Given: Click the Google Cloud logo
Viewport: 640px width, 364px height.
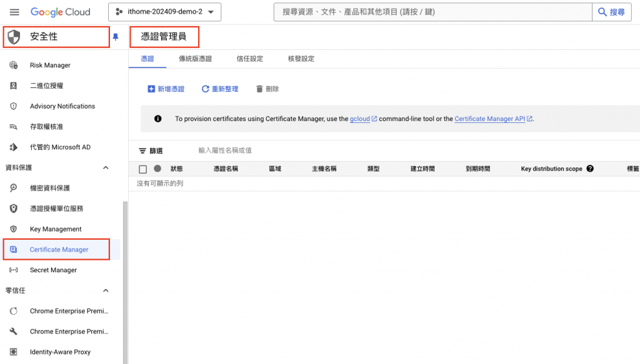Looking at the screenshot, I should (61, 12).
